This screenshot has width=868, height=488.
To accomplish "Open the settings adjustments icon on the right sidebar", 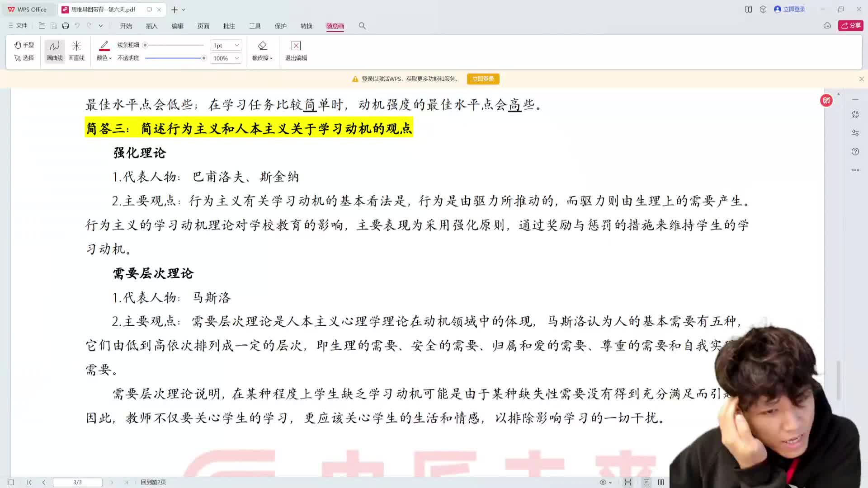I will click(x=855, y=132).
